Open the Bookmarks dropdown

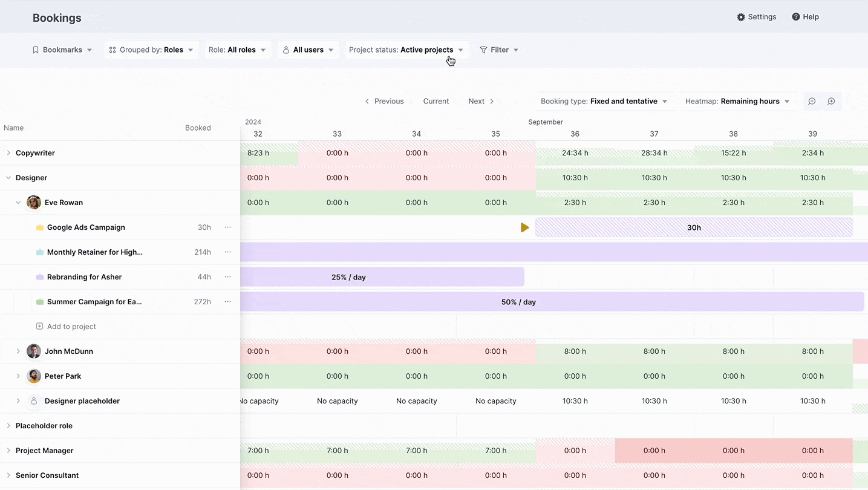[x=62, y=50]
